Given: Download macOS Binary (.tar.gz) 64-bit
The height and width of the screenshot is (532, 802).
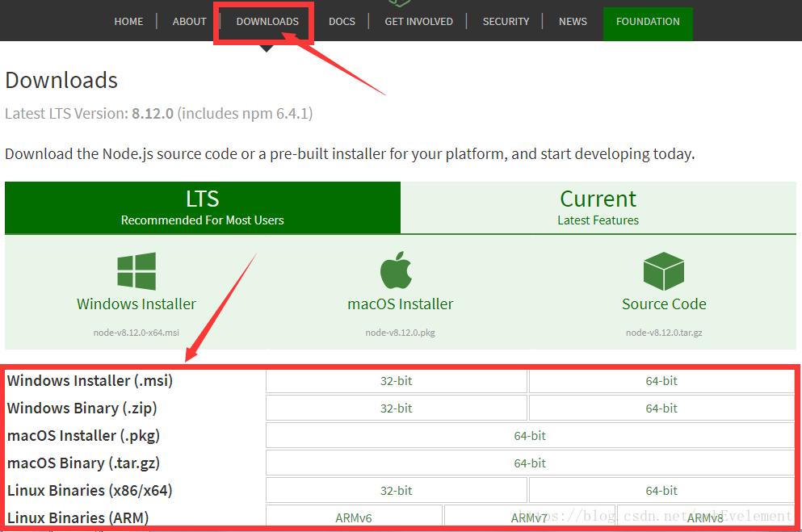Looking at the screenshot, I should (530, 463).
